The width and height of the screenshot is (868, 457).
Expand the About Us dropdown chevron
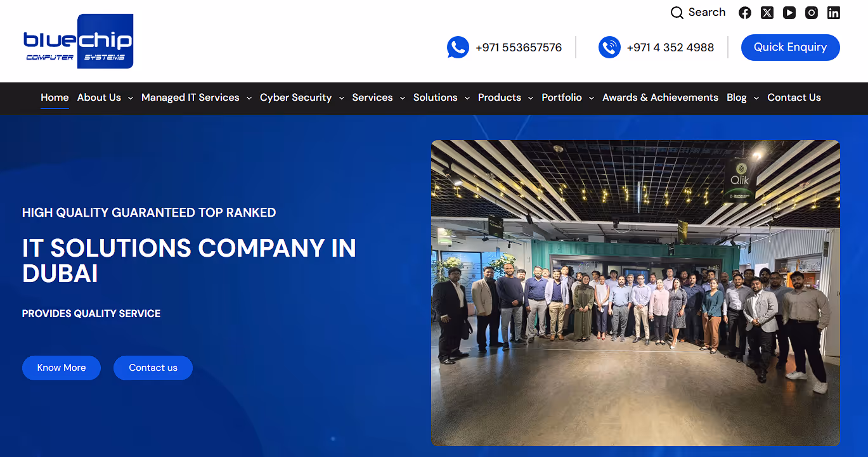click(130, 98)
